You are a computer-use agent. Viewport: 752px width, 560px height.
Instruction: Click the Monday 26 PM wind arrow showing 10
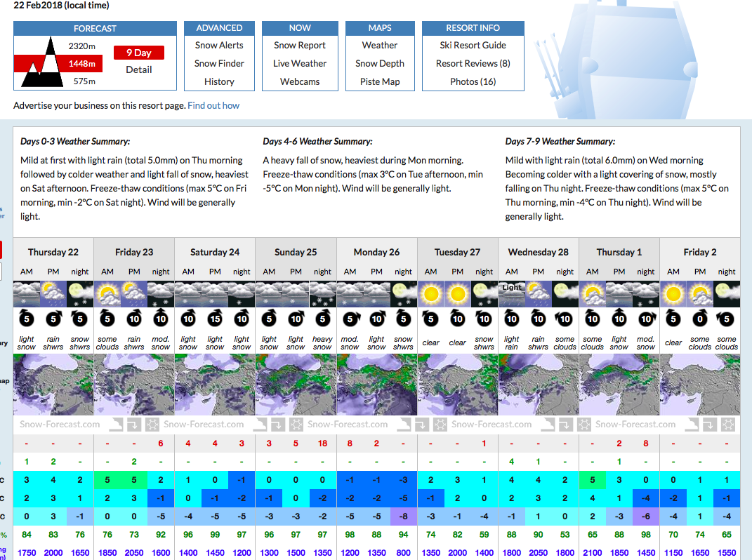[x=376, y=319]
